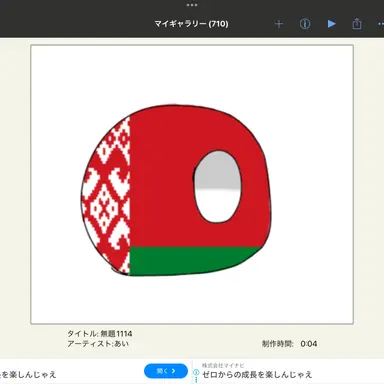Tap the ad info icon beside the banner

[196, 373]
